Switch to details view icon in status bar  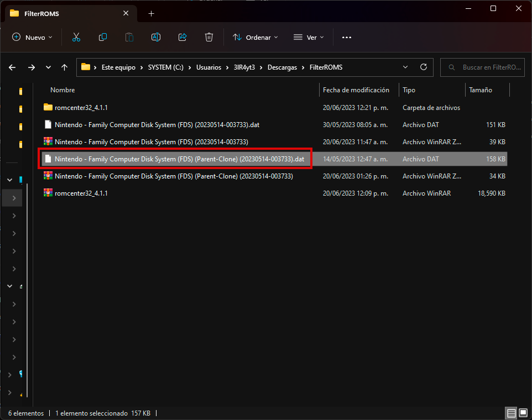512,413
